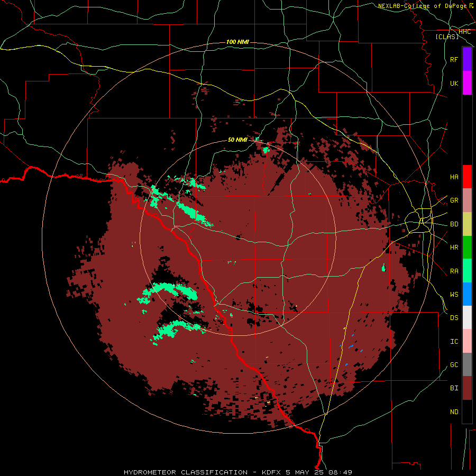Image resolution: width=476 pixels, height=476 pixels.
Task: Click the 'BD' legend label
Action: tap(454, 224)
